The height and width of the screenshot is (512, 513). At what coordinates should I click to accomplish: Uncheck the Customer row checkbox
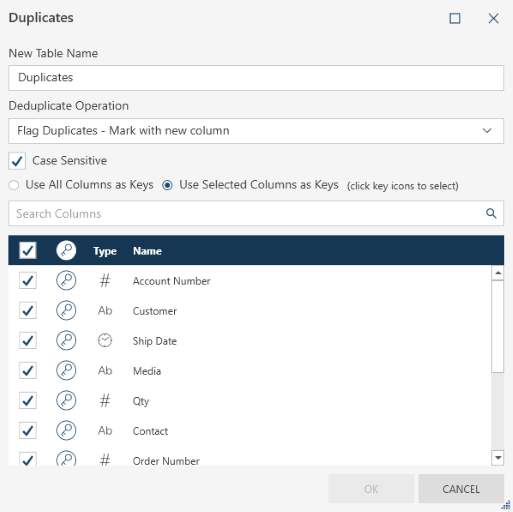tap(28, 310)
